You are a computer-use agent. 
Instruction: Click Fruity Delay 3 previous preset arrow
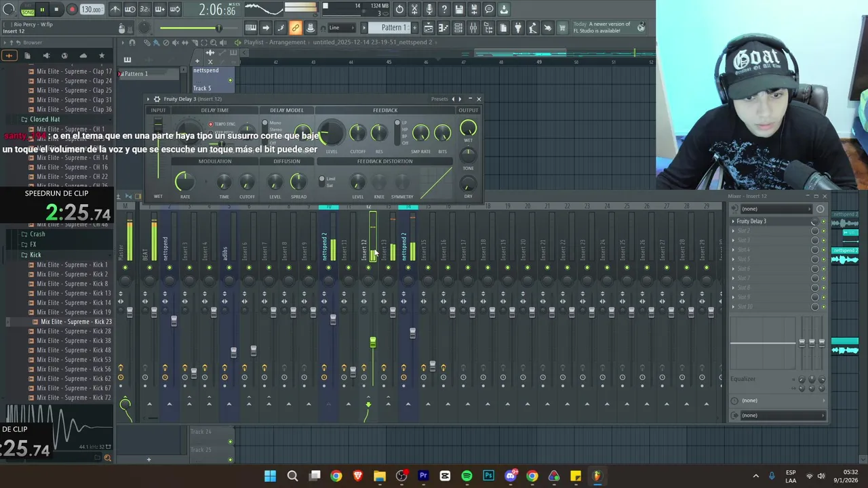coord(453,99)
